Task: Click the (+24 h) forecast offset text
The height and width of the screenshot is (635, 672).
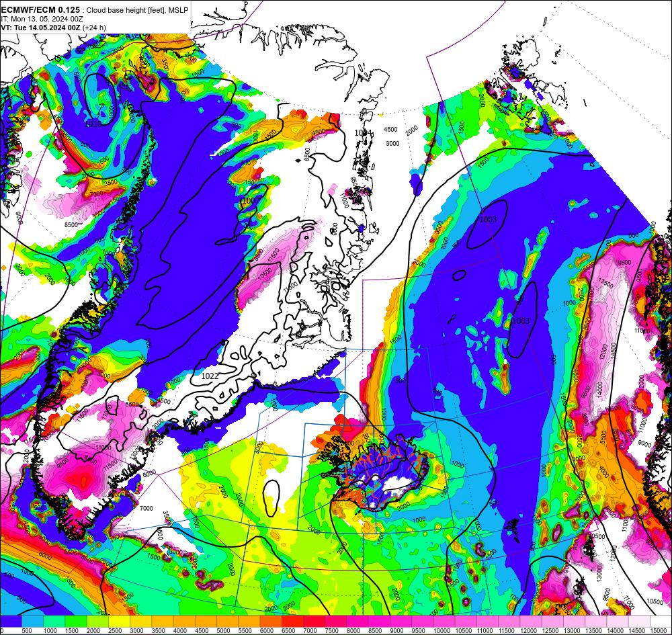Action: (94, 28)
